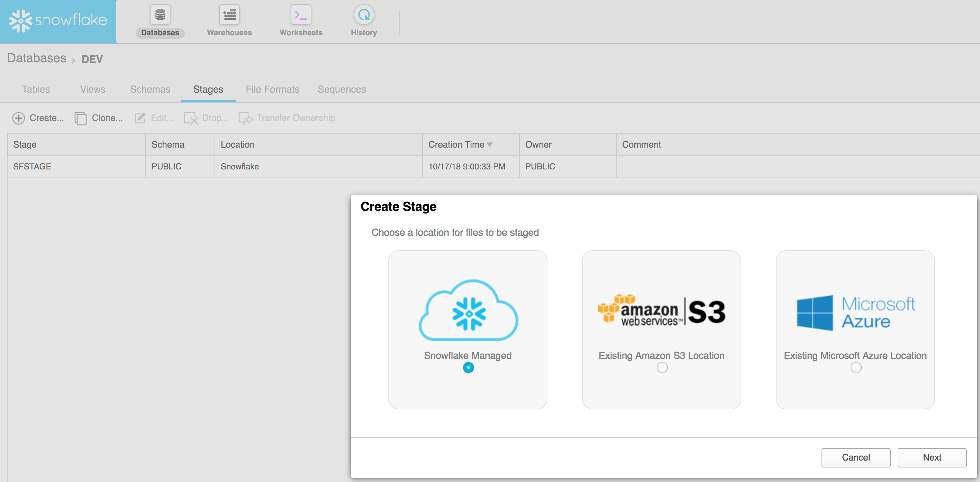Select the Stages tab
Viewport: 980px width, 482px height.
[x=208, y=89]
